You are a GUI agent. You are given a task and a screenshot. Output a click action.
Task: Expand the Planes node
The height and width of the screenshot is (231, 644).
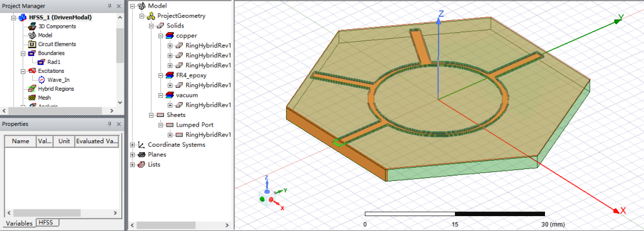[132, 155]
